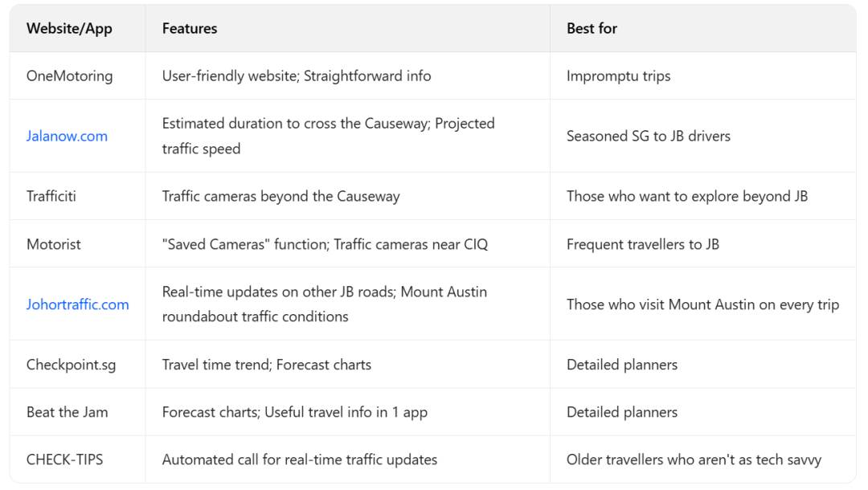The image size is (868, 490).
Task: Click 'Travel time trend; Forecast charts' text
Action: click(x=266, y=365)
